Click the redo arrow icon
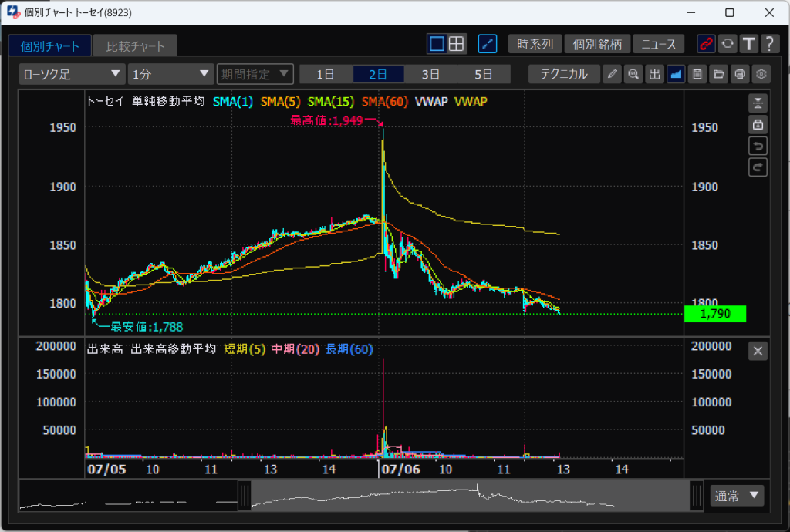 758,167
